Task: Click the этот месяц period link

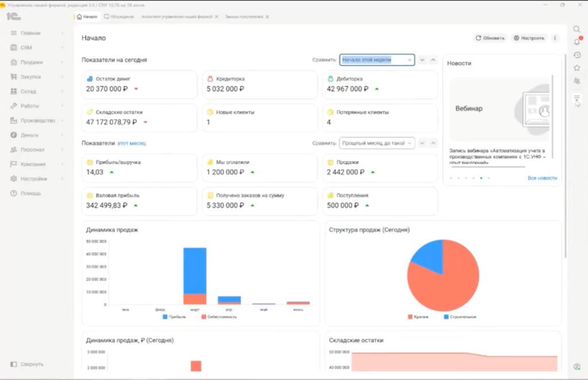Action: [x=131, y=144]
